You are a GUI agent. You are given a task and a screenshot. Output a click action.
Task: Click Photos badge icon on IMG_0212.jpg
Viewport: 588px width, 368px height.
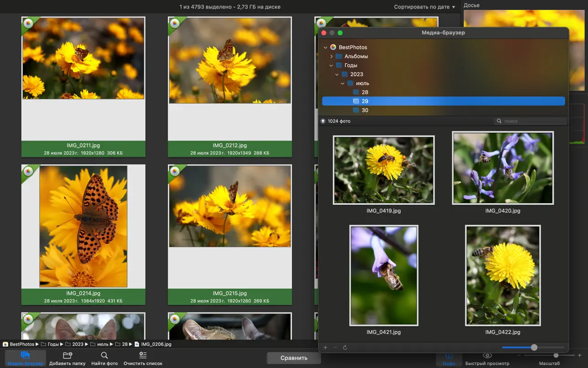click(175, 23)
